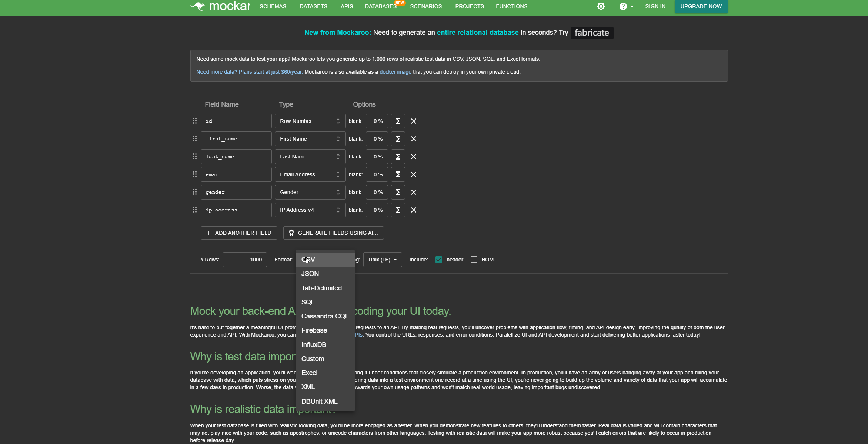868x444 pixels.
Task: Click the sigma formula icon for id
Action: coord(398,121)
